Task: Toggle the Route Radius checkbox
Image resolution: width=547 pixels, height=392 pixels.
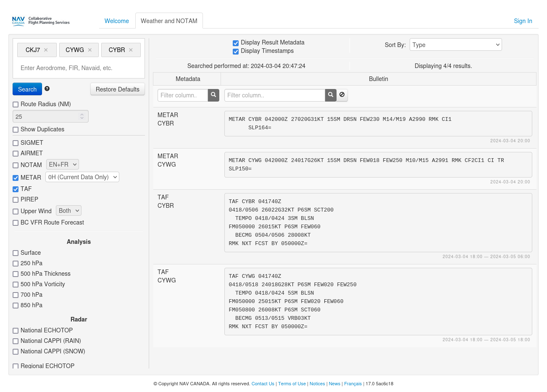Action: pos(16,105)
